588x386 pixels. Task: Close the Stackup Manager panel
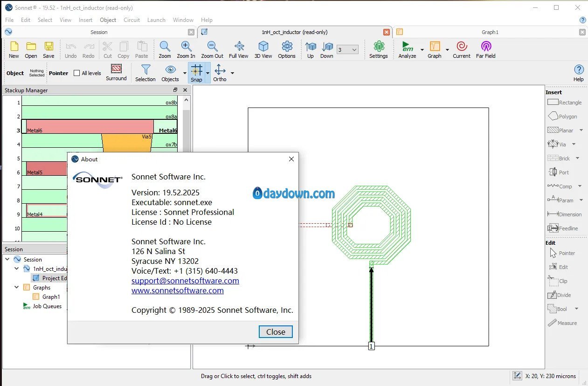coord(185,90)
